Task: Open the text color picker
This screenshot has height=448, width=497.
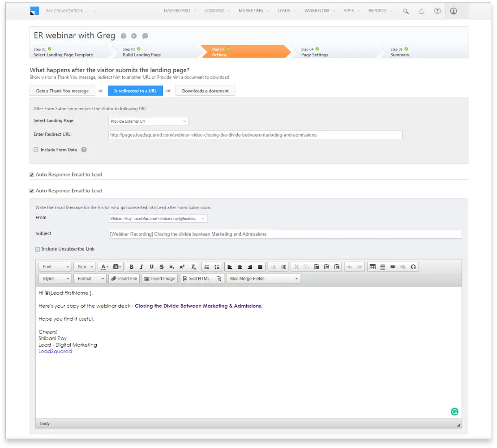Action: click(105, 267)
